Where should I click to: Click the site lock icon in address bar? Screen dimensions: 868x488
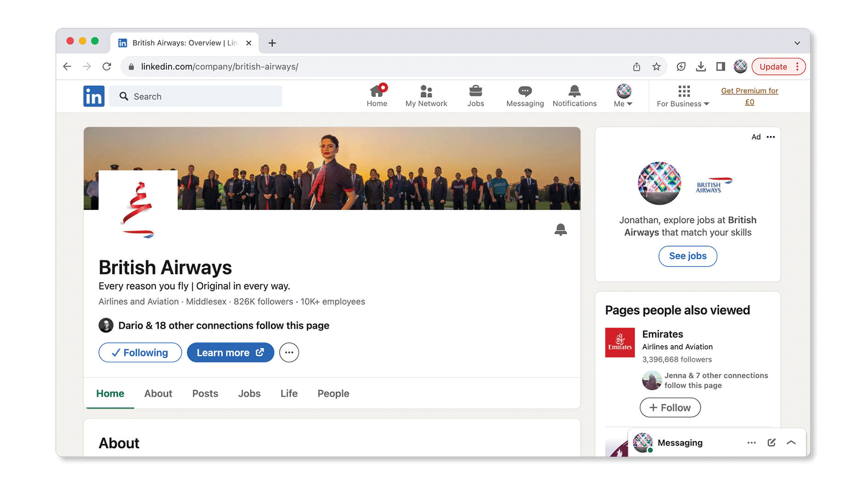[131, 67]
